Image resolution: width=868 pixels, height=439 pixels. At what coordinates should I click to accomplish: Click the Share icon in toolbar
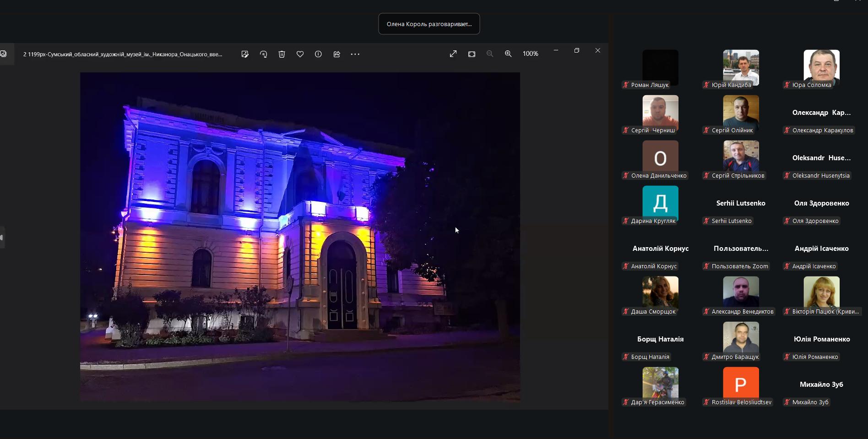[336, 54]
